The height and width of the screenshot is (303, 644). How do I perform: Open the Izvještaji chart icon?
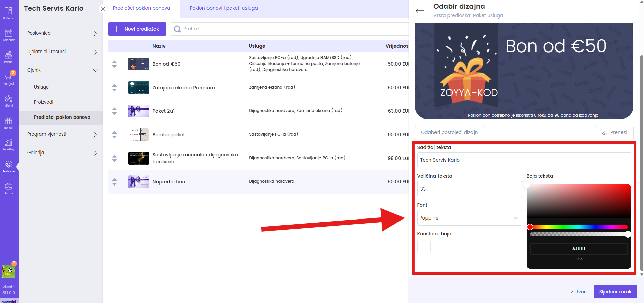pyautogui.click(x=9, y=144)
